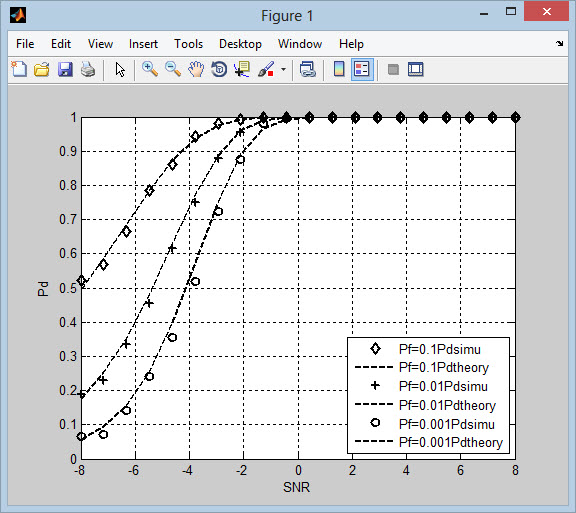Click the New Figure icon
This screenshot has height=513, width=576.
pos(19,69)
